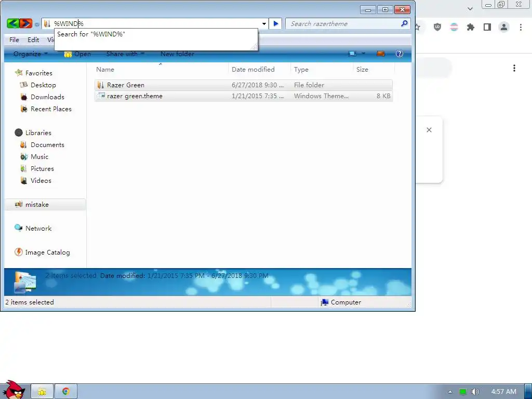The width and height of the screenshot is (532, 399).
Task: Click the razer green.theme file icon
Action: [x=101, y=96]
